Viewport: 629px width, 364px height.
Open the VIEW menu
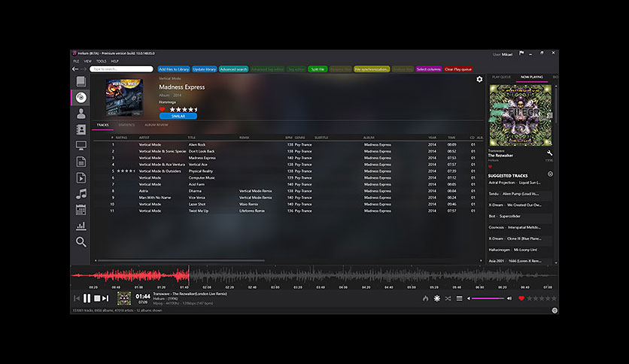tap(88, 62)
